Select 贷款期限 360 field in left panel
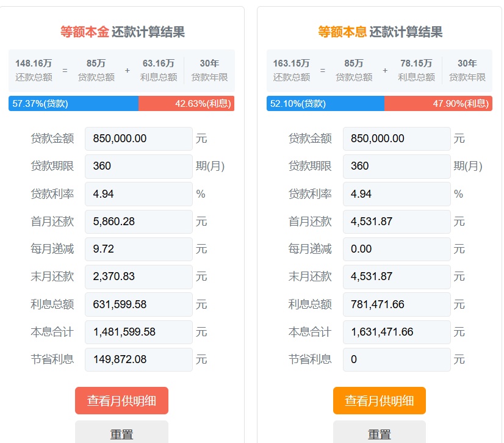 [x=139, y=166]
